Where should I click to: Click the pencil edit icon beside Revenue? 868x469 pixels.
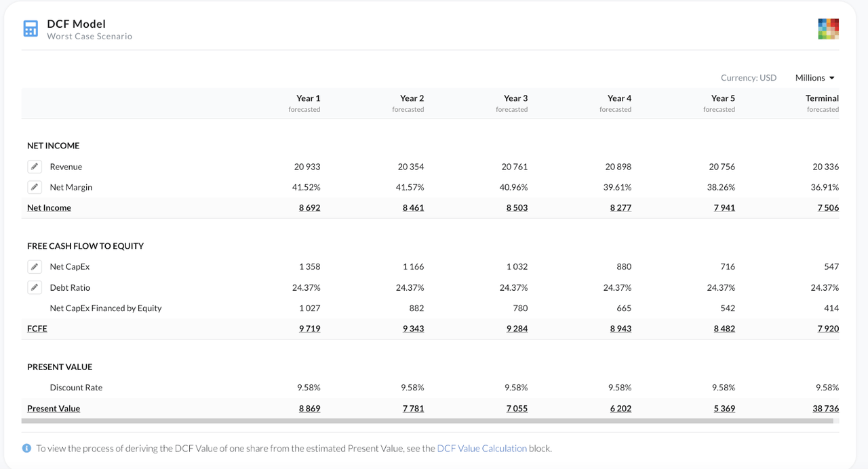pyautogui.click(x=35, y=167)
